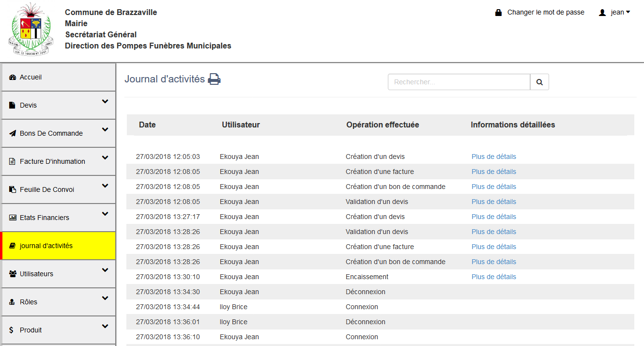Click the magnifying glass search button
Image resolution: width=644 pixels, height=346 pixels.
coord(539,82)
